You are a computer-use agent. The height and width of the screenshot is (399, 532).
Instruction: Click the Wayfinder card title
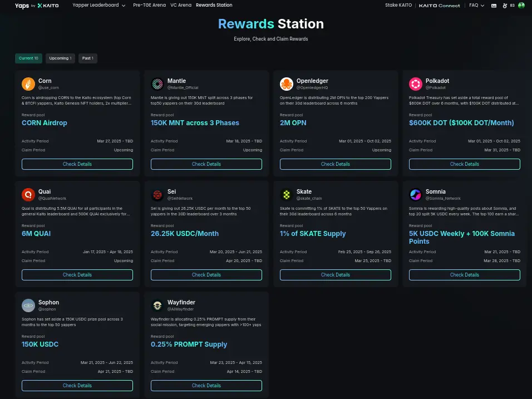(x=181, y=302)
